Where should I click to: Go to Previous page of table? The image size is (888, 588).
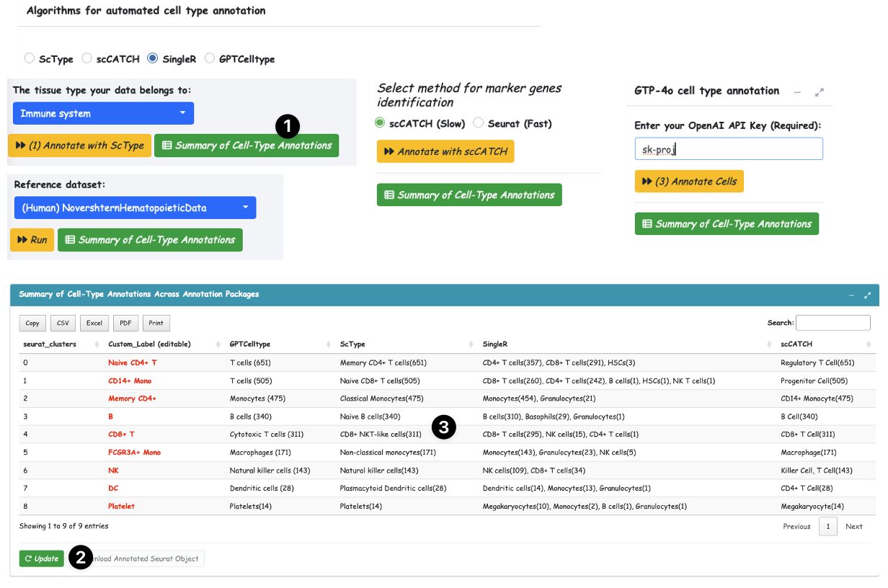(x=796, y=526)
